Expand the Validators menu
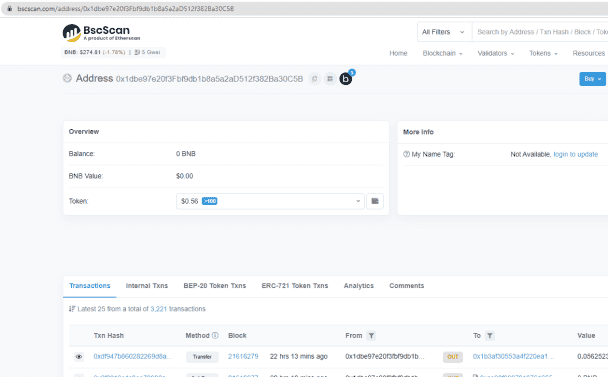Image resolution: width=608 pixels, height=377 pixels. (496, 53)
